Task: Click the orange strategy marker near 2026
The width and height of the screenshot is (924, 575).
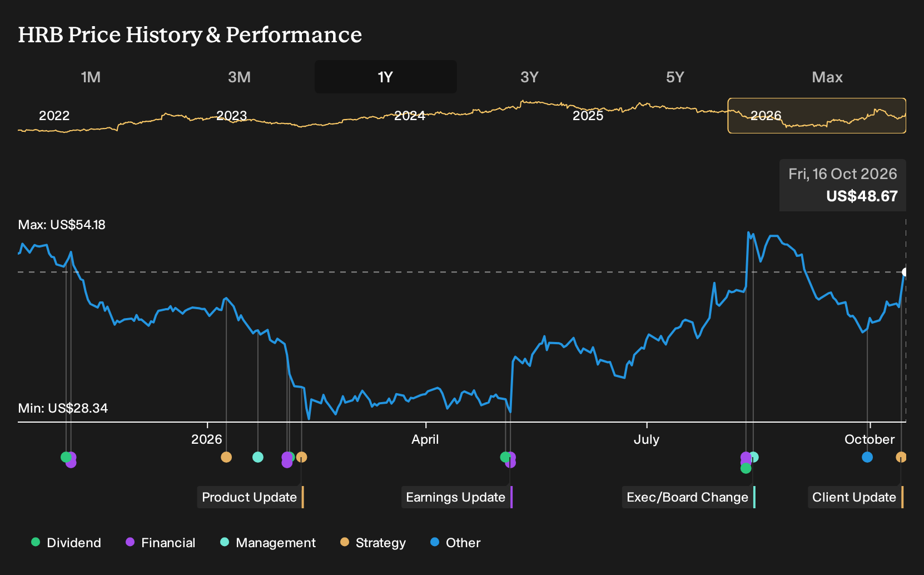Action: (x=226, y=457)
